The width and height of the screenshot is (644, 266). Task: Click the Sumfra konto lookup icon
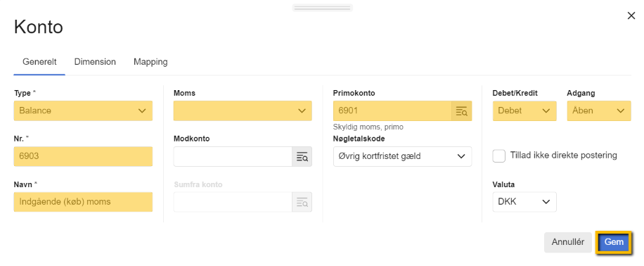click(302, 202)
